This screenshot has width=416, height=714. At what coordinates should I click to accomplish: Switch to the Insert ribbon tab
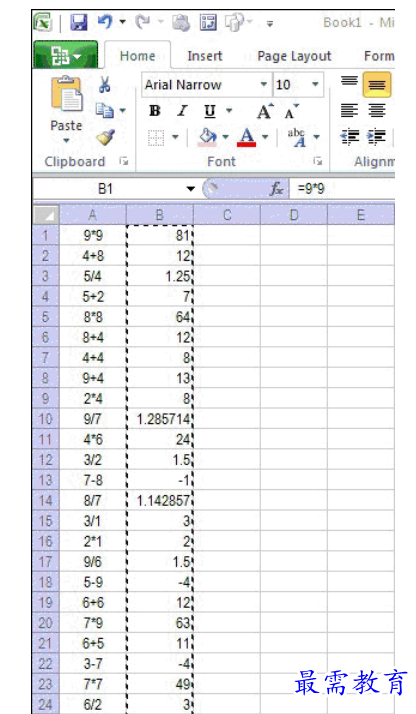tap(205, 56)
